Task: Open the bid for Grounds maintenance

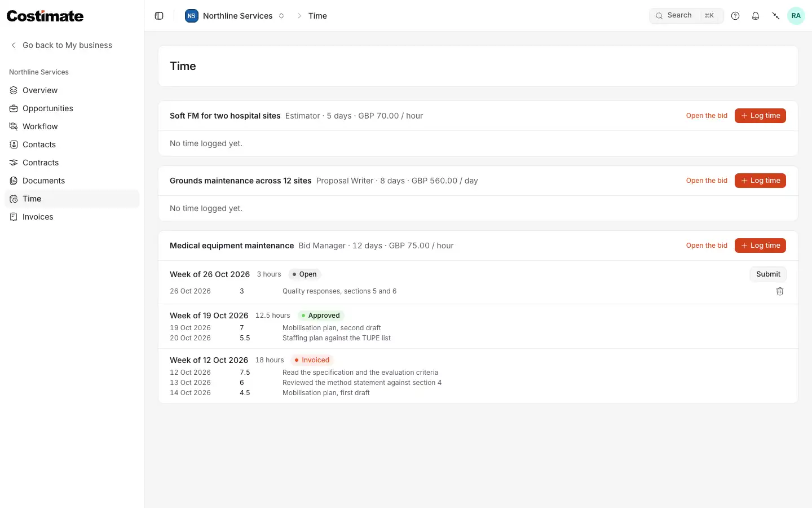Action: coord(707,181)
